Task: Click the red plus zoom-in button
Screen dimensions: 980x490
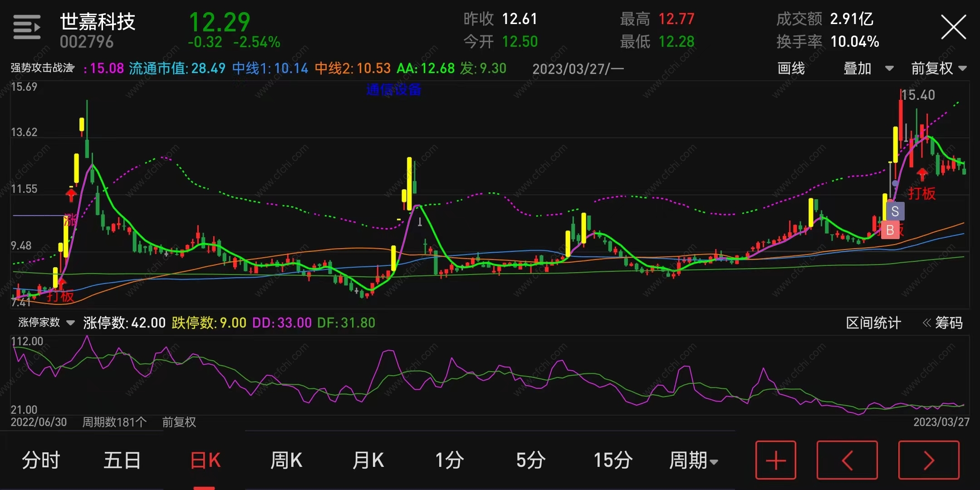Action: click(775, 460)
